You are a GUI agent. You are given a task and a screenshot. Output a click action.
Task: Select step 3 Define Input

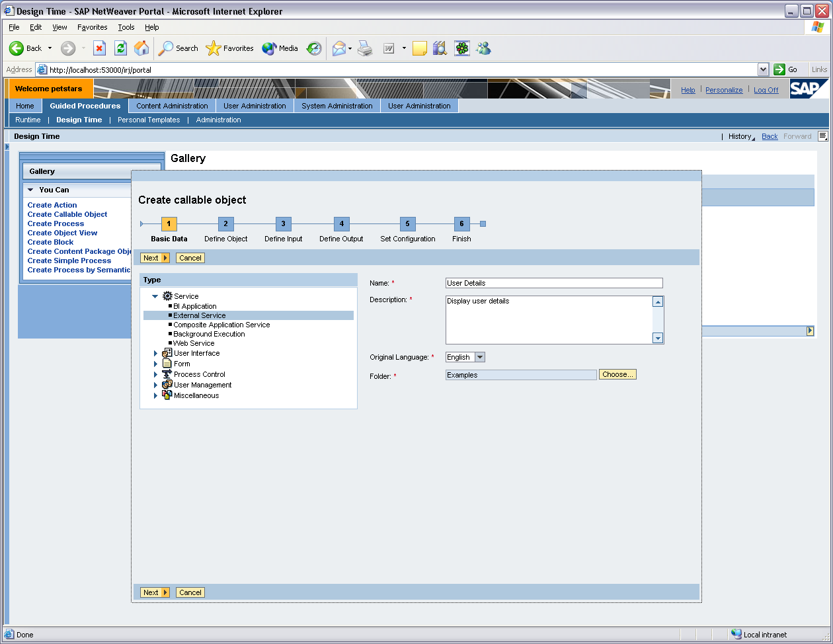click(283, 224)
